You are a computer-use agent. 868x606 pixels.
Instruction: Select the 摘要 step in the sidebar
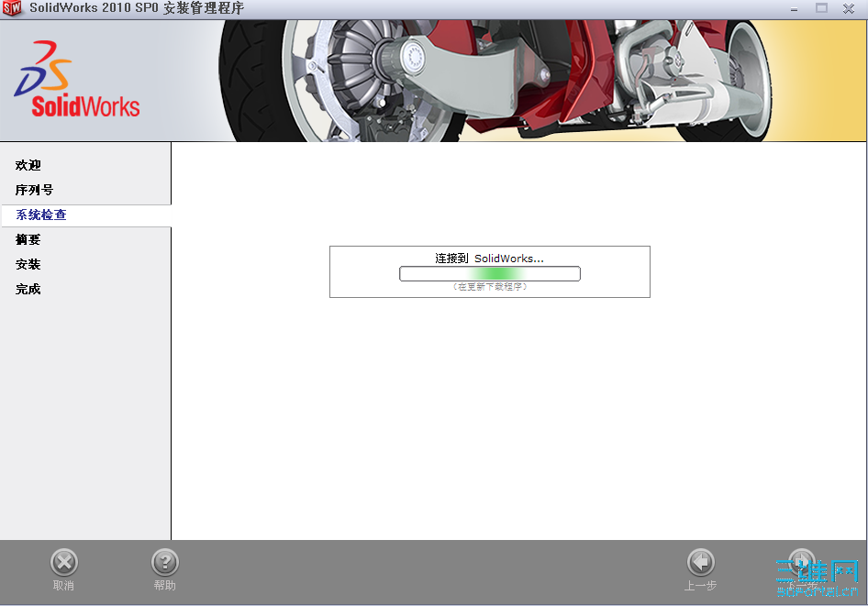point(28,239)
